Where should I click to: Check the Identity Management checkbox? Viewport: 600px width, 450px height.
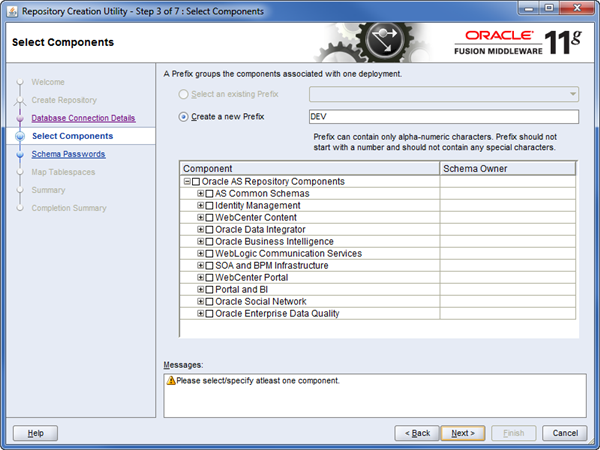tap(209, 205)
